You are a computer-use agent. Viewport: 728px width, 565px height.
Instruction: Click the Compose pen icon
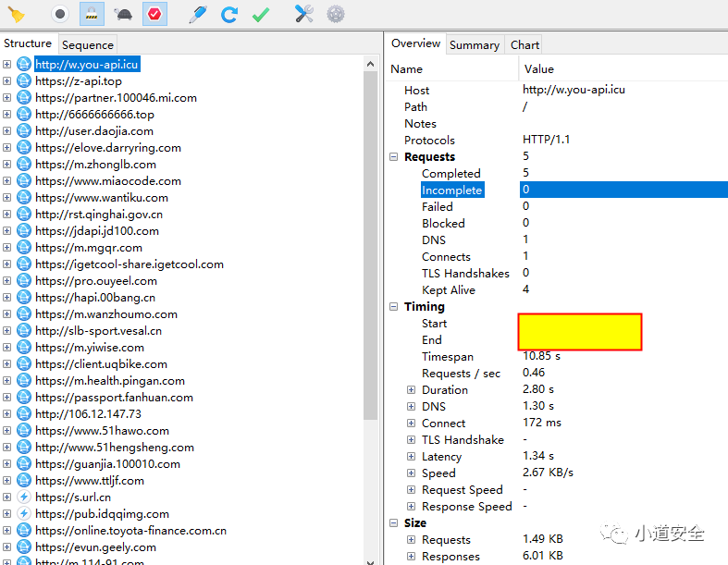point(197,14)
